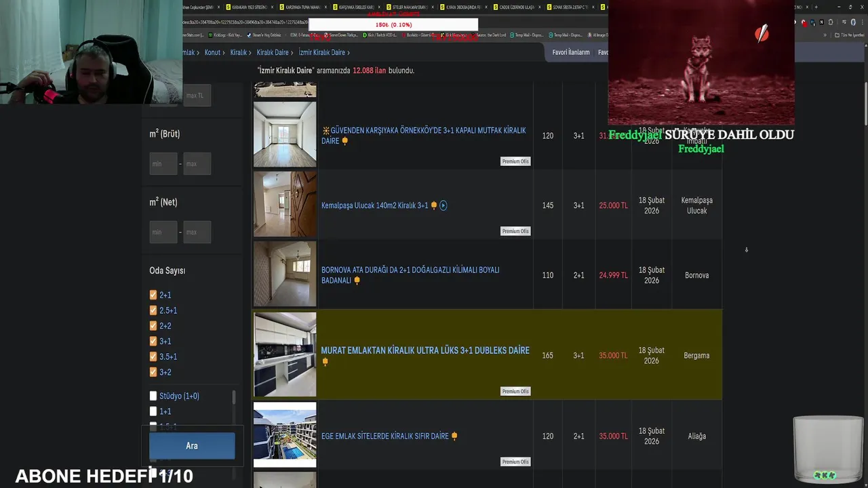Viewport: 868px width, 488px height.
Task: Uncheck the 3.5+1 room filter
Action: coord(153,357)
